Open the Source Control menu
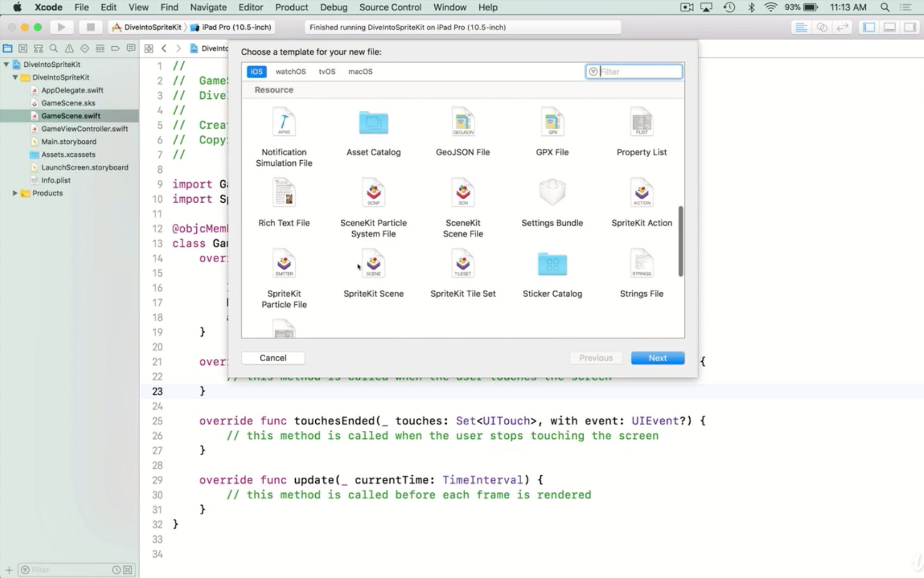 pyautogui.click(x=390, y=7)
